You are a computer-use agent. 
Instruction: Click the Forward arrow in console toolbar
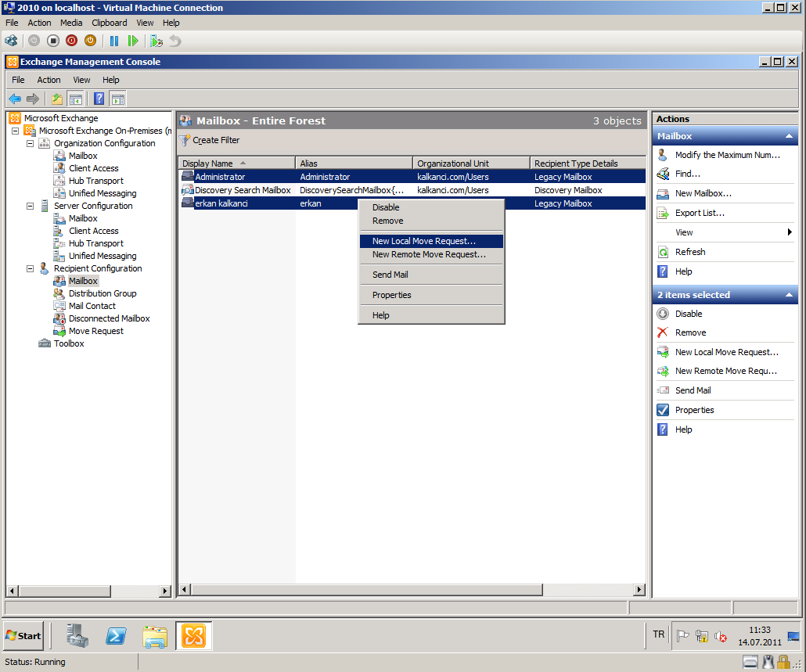coord(33,99)
